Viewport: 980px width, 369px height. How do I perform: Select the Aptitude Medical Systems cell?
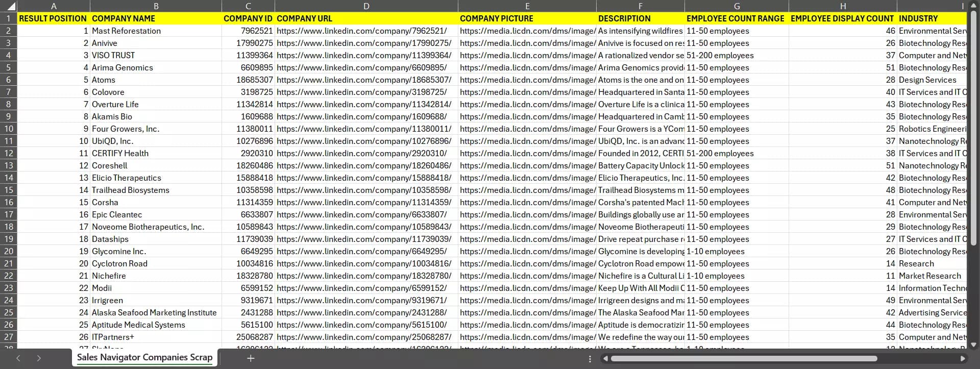pos(156,325)
